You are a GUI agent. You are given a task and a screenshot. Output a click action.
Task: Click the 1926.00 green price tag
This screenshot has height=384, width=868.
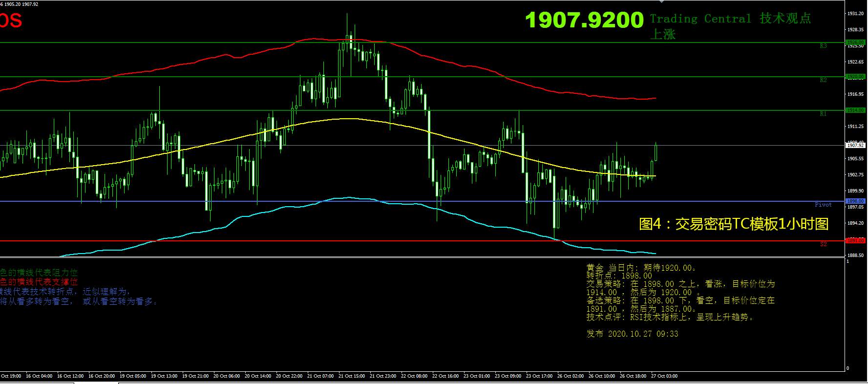(x=855, y=43)
